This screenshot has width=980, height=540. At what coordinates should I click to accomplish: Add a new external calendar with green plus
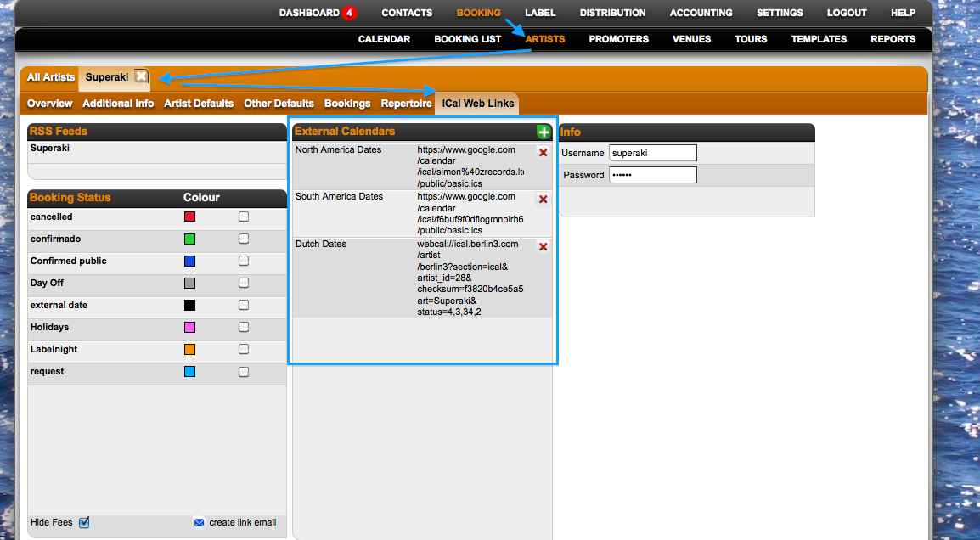click(x=544, y=132)
